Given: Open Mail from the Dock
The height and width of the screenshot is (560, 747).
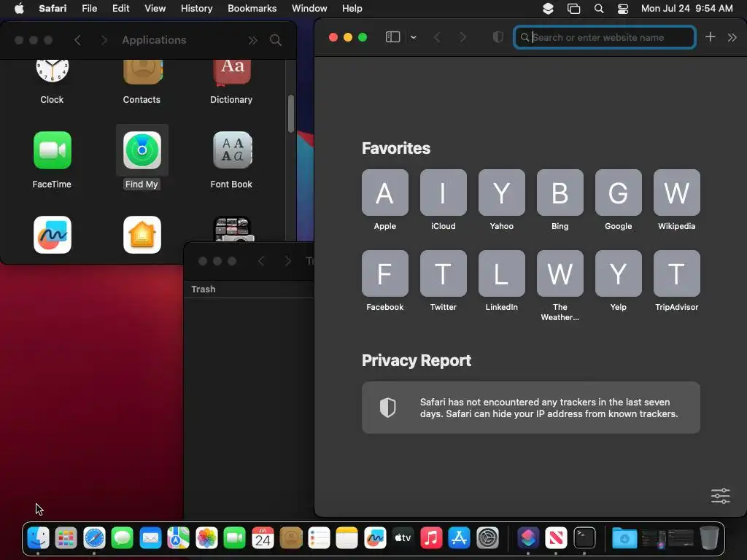Looking at the screenshot, I should [x=150, y=538].
